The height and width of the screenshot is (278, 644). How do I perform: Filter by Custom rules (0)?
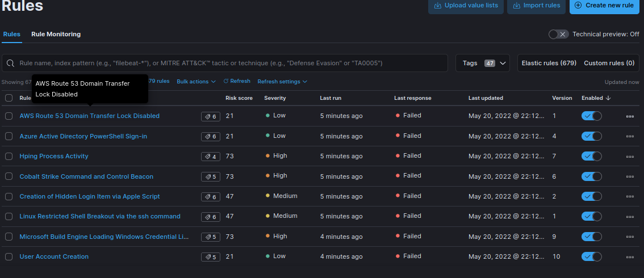tap(609, 63)
